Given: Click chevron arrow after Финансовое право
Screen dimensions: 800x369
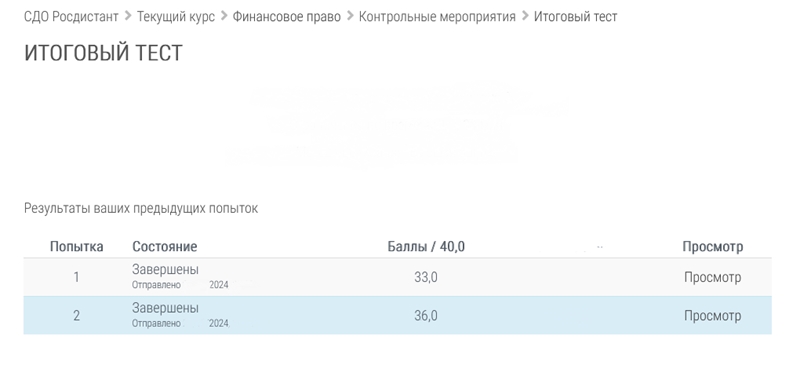Looking at the screenshot, I should [349, 16].
